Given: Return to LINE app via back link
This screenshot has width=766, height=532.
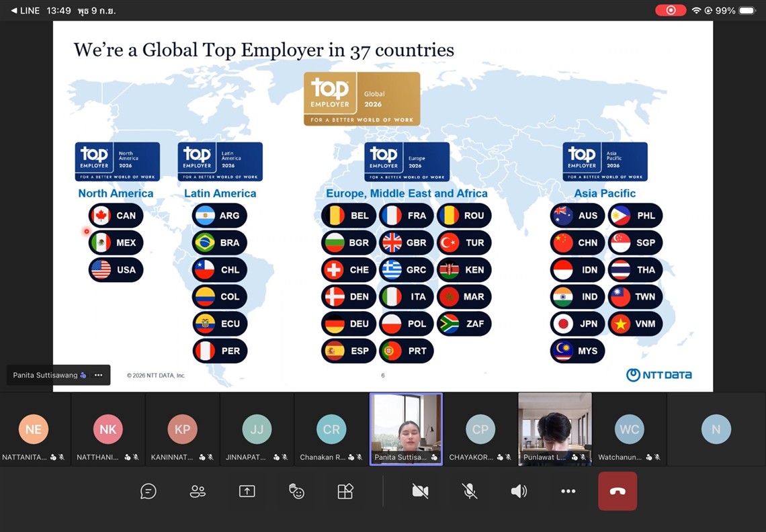Looking at the screenshot, I should (26, 10).
